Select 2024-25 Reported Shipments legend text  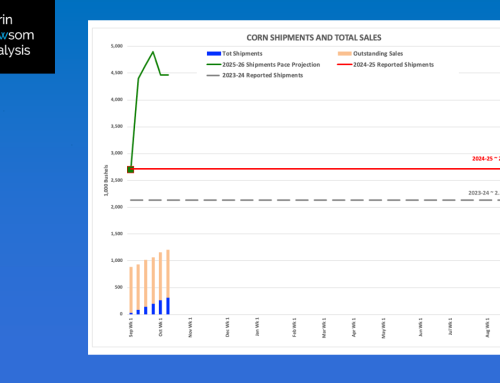[394, 65]
